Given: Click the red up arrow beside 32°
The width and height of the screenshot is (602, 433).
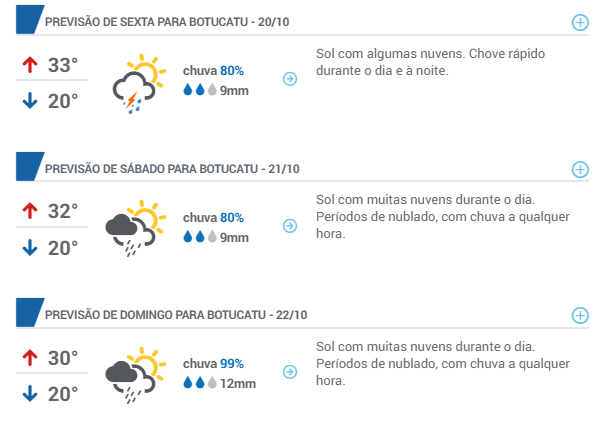Looking at the screenshot, I should [x=30, y=211].
